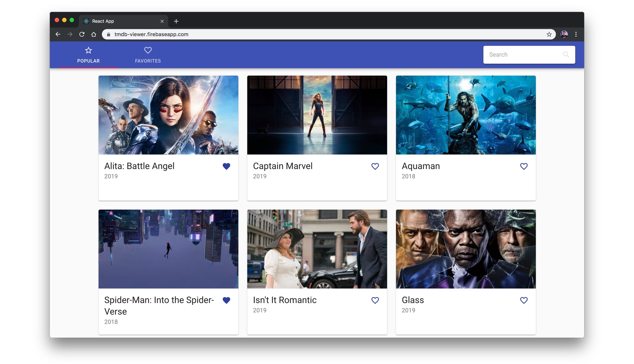The image size is (634, 364).
Task: Click the year 2018 under Aquaman
Action: click(x=408, y=176)
